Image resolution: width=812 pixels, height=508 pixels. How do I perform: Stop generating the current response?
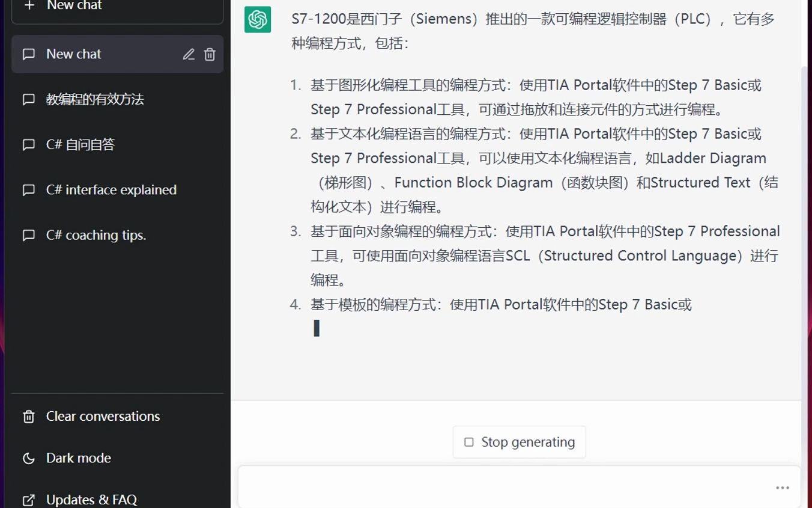(520, 442)
